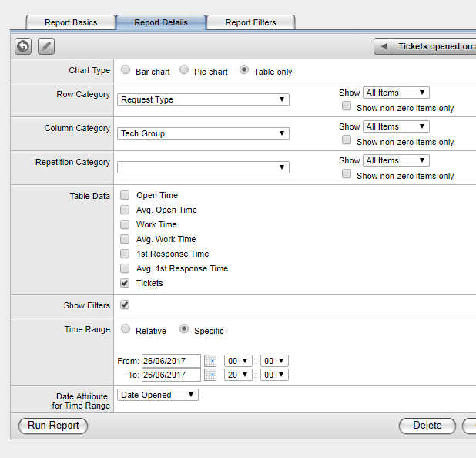The width and height of the screenshot is (476, 458).
Task: Check non-zero items only for Row Category
Action: click(347, 106)
